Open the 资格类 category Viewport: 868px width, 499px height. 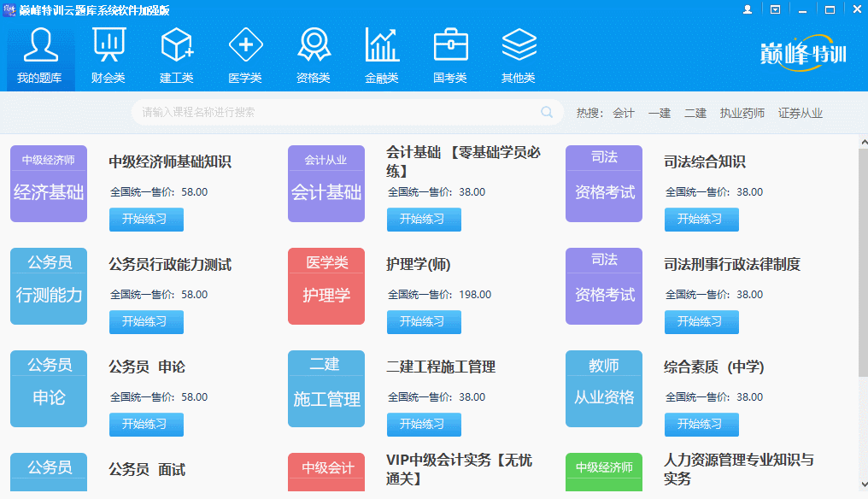click(314, 56)
